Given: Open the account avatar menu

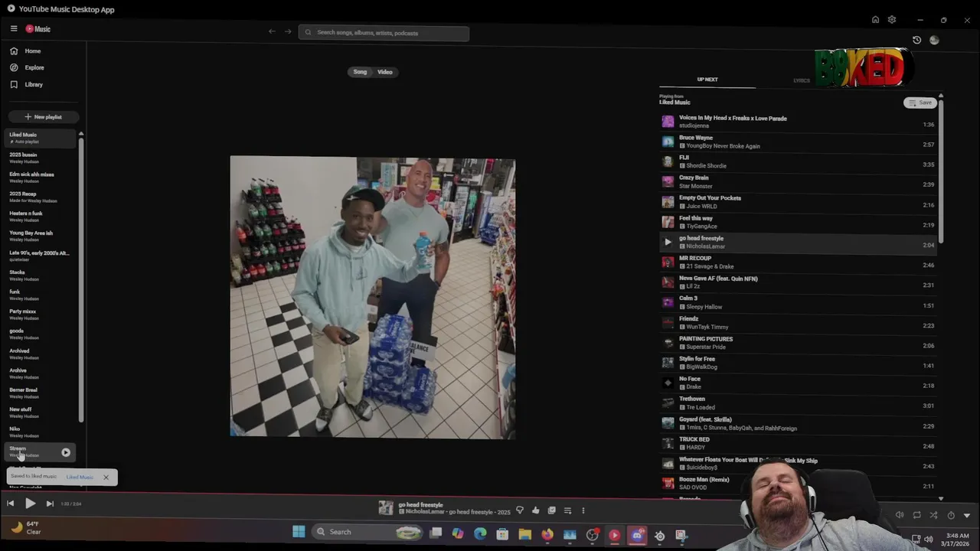Looking at the screenshot, I should (934, 40).
